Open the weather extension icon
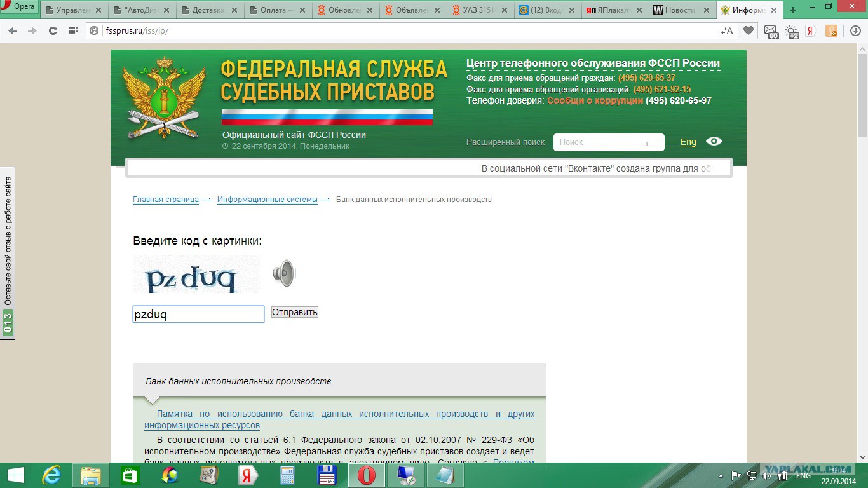 792,31
